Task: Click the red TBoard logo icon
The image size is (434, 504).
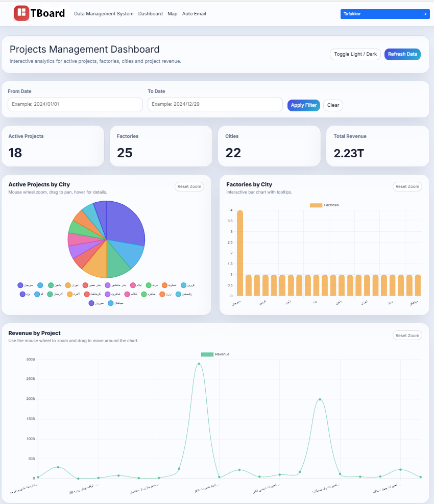Action: click(x=21, y=13)
